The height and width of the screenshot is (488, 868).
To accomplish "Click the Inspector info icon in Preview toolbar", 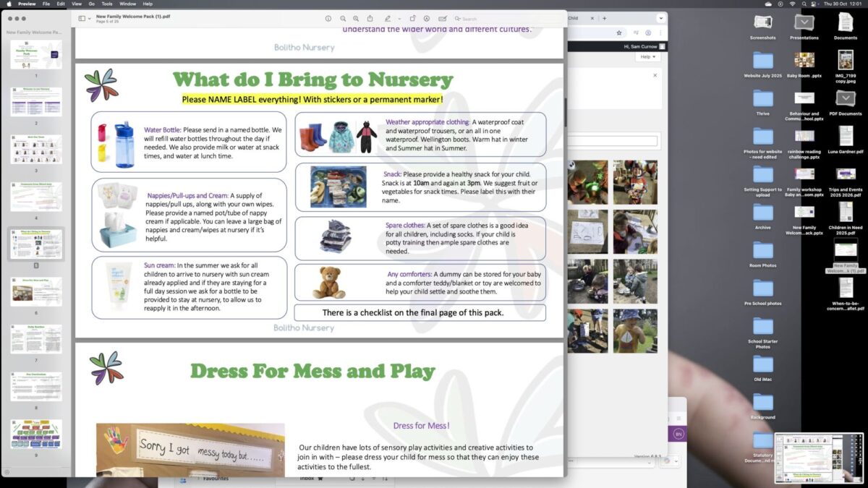I will [328, 18].
